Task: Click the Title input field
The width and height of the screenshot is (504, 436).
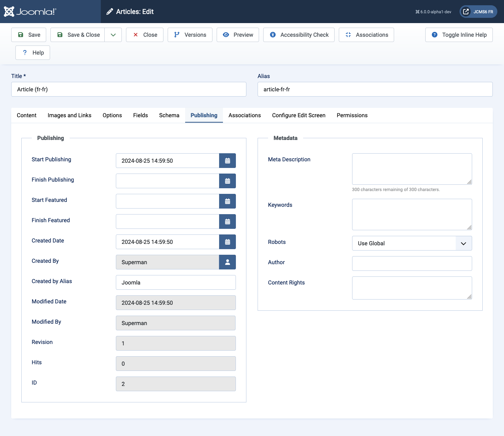Action: tap(129, 89)
